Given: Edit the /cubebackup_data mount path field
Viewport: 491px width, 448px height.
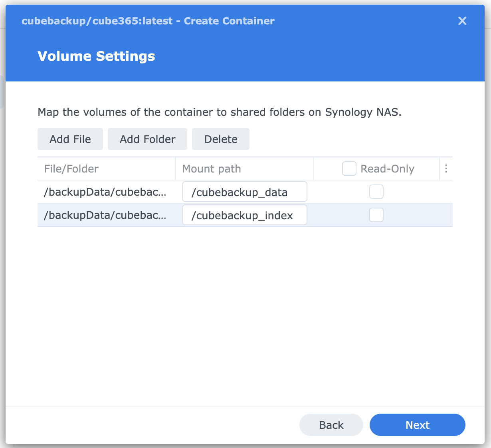Looking at the screenshot, I should 245,192.
